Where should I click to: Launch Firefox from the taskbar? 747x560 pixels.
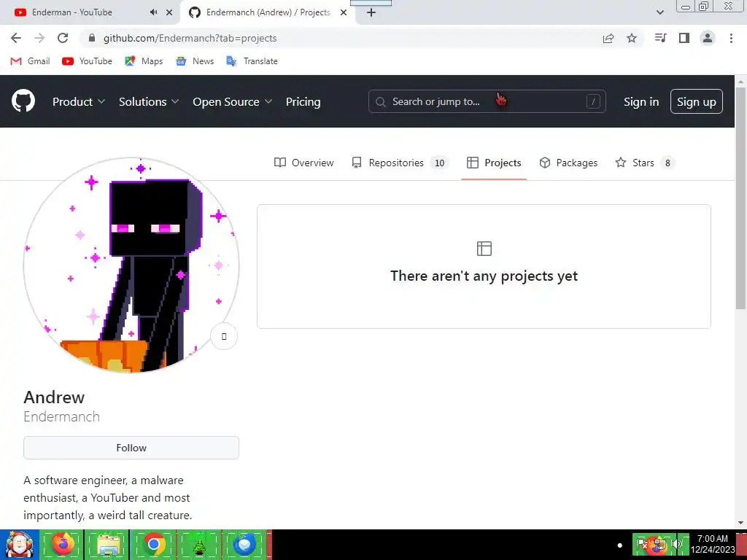tap(63, 544)
